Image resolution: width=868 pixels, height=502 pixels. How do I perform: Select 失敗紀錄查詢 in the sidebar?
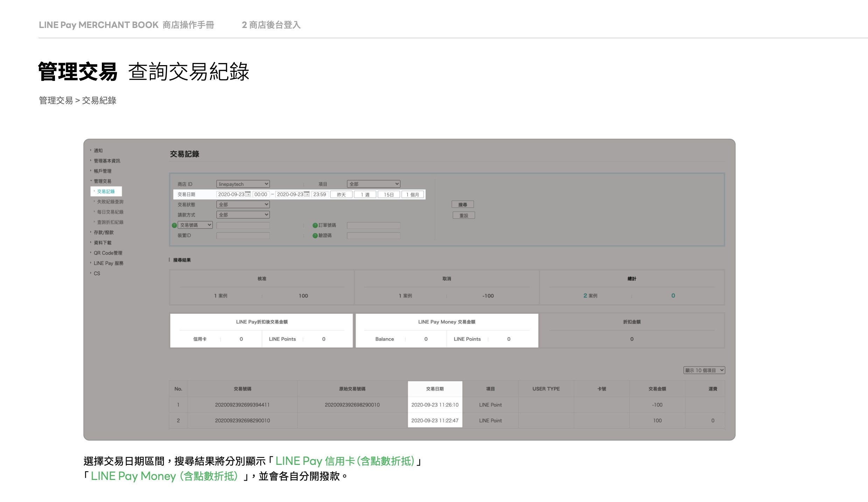pyautogui.click(x=110, y=202)
